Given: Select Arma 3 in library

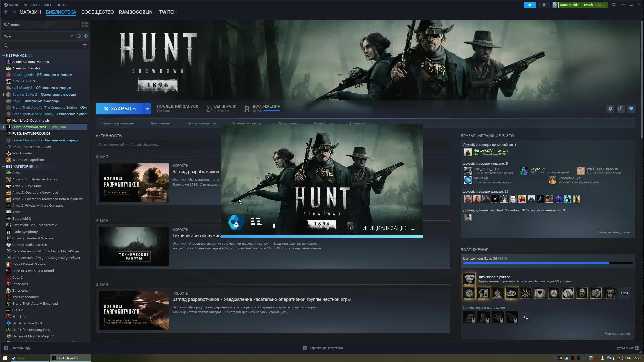Looking at the screenshot, I should tap(18, 212).
